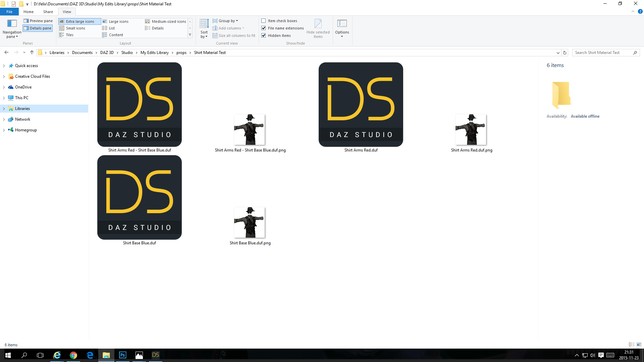Viewport: 644px width, 362px height.
Task: Toggle the Preview pane button
Action: [38, 21]
